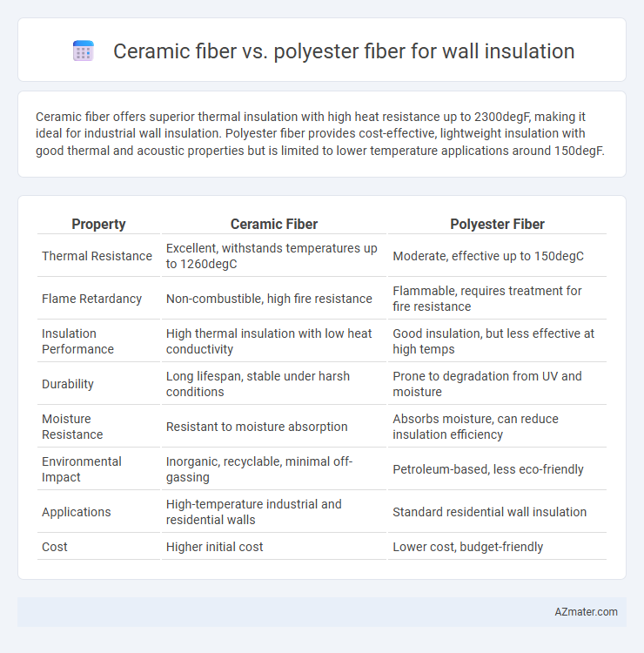Click the calendar grid icon beside the title
Viewport: 644px width, 653px height.
point(84,50)
